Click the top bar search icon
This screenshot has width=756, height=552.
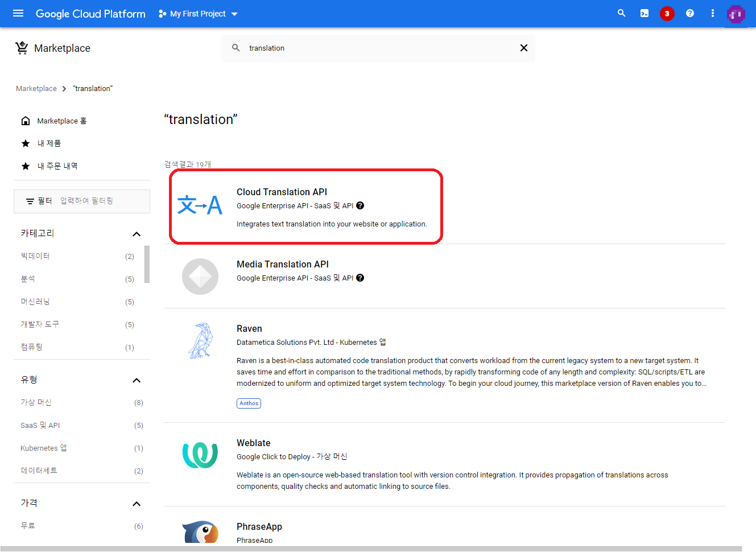pyautogui.click(x=621, y=13)
